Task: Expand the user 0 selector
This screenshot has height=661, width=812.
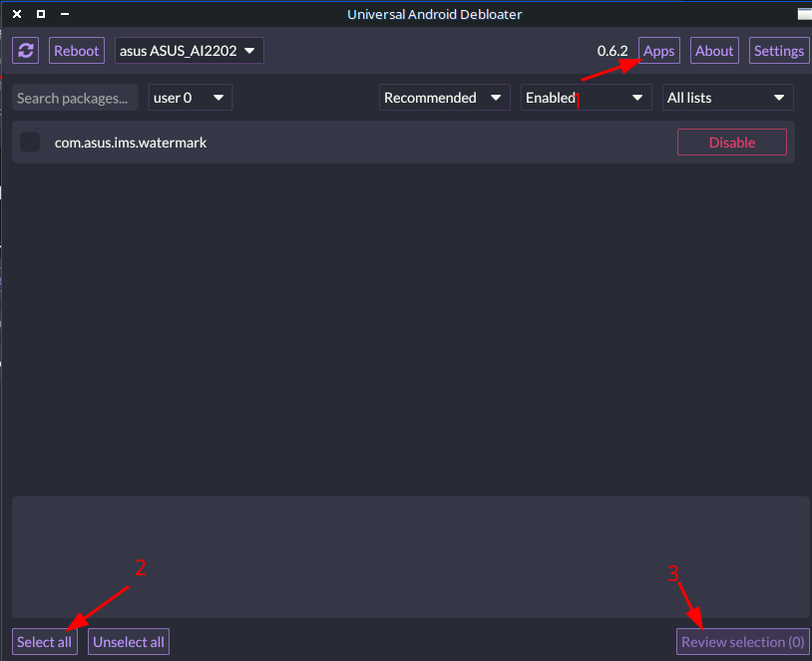Action: [x=190, y=98]
